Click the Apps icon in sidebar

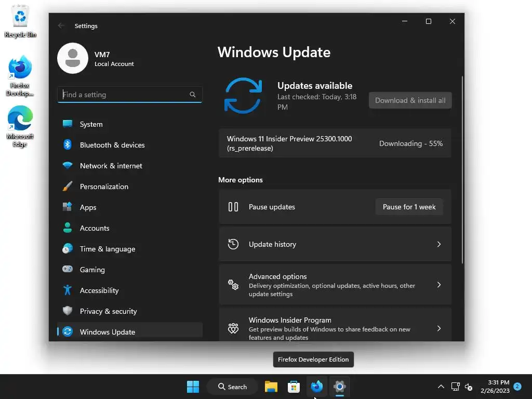click(x=68, y=207)
